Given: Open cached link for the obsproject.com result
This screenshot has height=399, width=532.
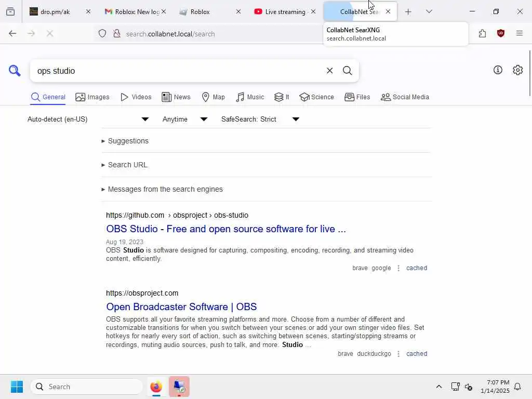Looking at the screenshot, I should [417, 354].
